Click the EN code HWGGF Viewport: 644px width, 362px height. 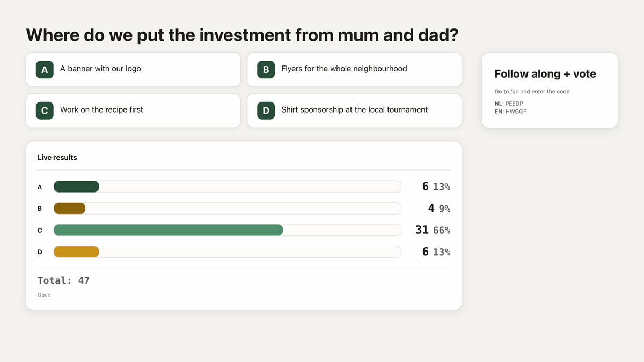coord(516,112)
